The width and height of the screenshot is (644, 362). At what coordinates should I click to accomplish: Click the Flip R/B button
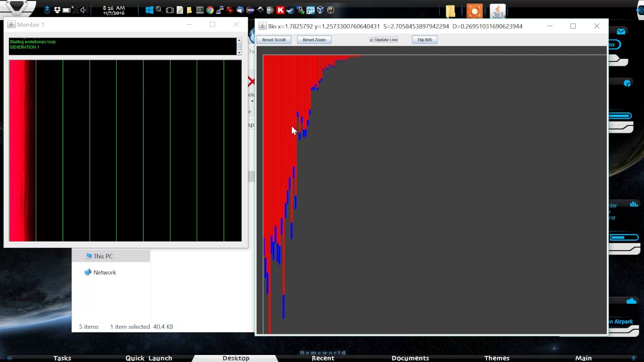pyautogui.click(x=424, y=40)
